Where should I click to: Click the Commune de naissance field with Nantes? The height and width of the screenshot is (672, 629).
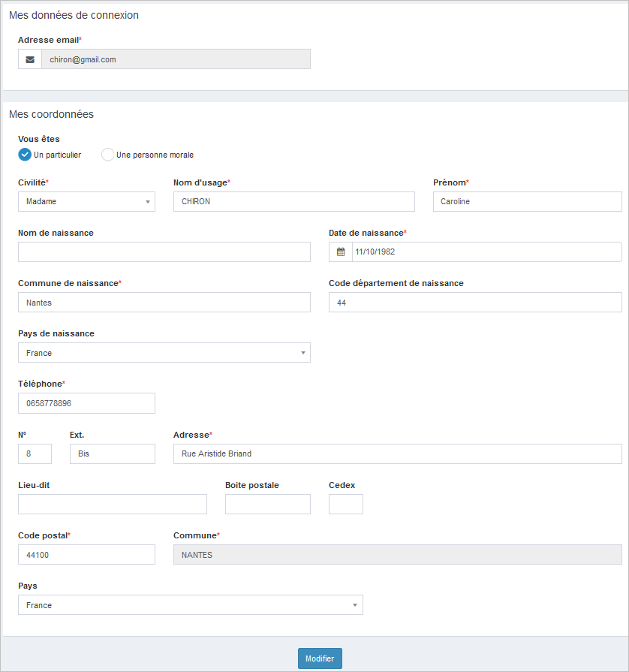(x=164, y=303)
